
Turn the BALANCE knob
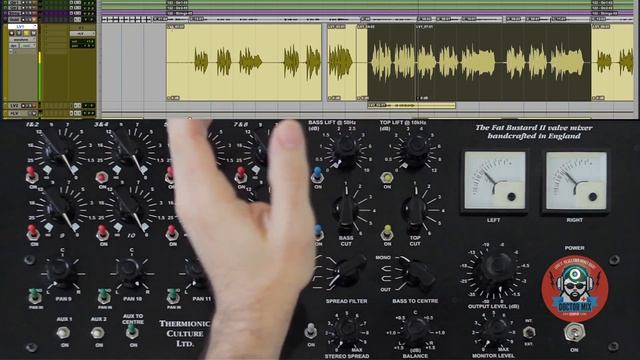point(416,330)
